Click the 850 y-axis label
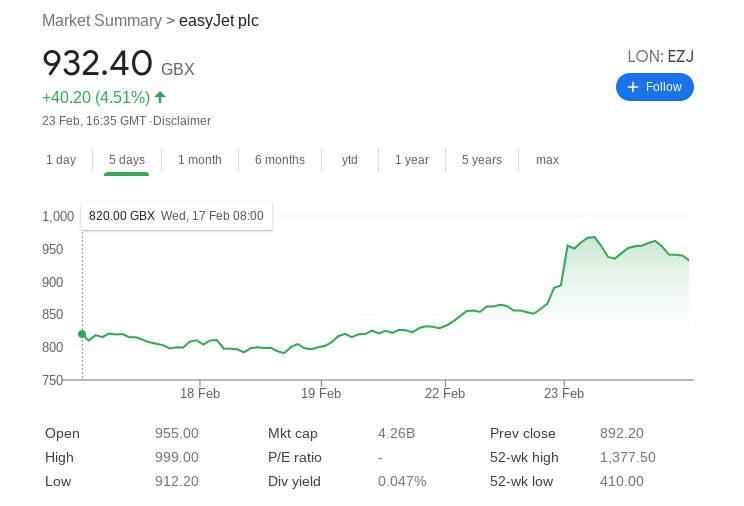 [52, 314]
